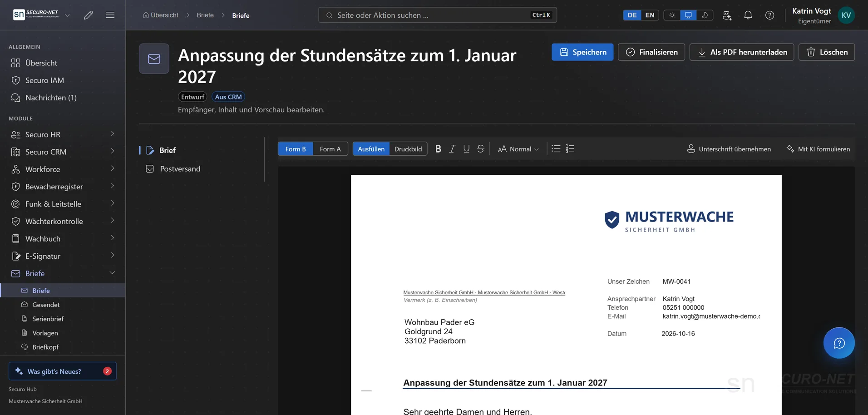868x415 pixels.
Task: Apply strikethrough formatting
Action: click(481, 149)
